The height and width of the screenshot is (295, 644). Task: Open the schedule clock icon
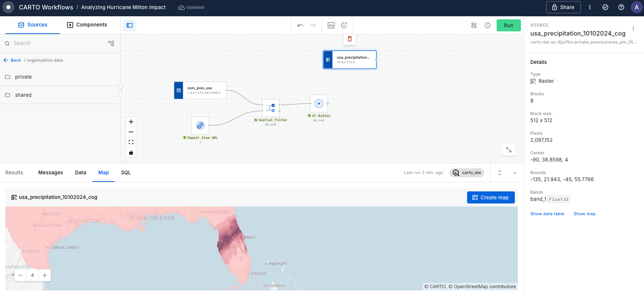click(x=488, y=25)
